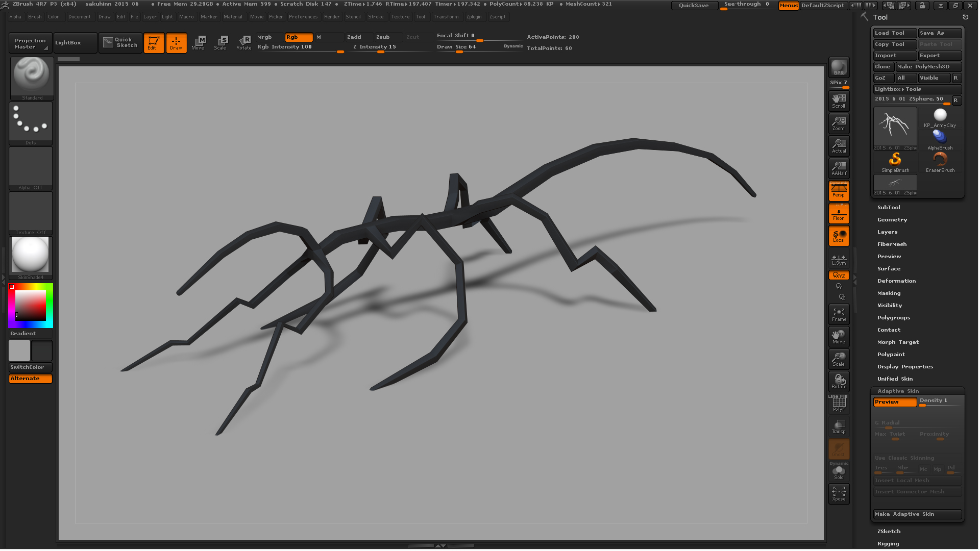
Task: Open the Render menu
Action: click(332, 17)
